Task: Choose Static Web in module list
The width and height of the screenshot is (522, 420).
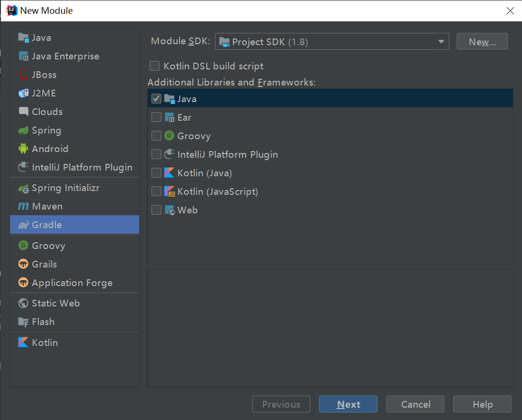Action: pyautogui.click(x=56, y=303)
